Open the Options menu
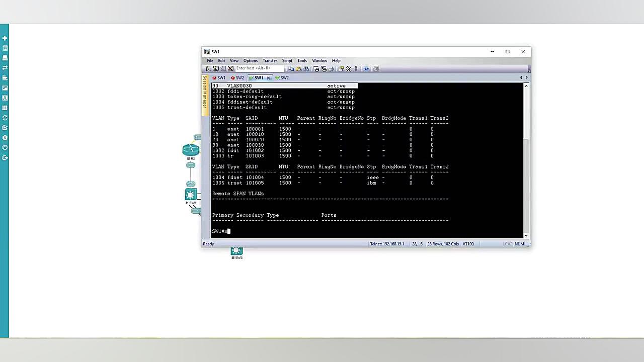This screenshot has height=362, width=644. (250, 61)
